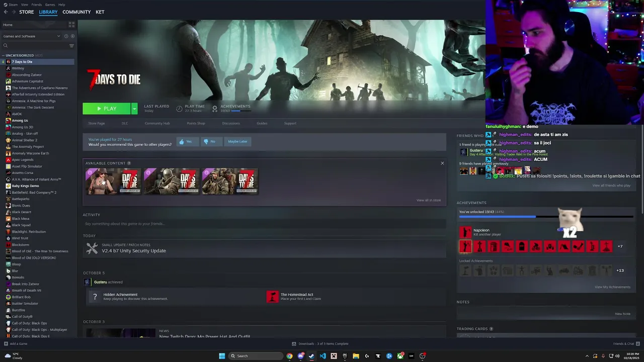Open the View menu
This screenshot has width=644, height=362.
pyautogui.click(x=25, y=5)
